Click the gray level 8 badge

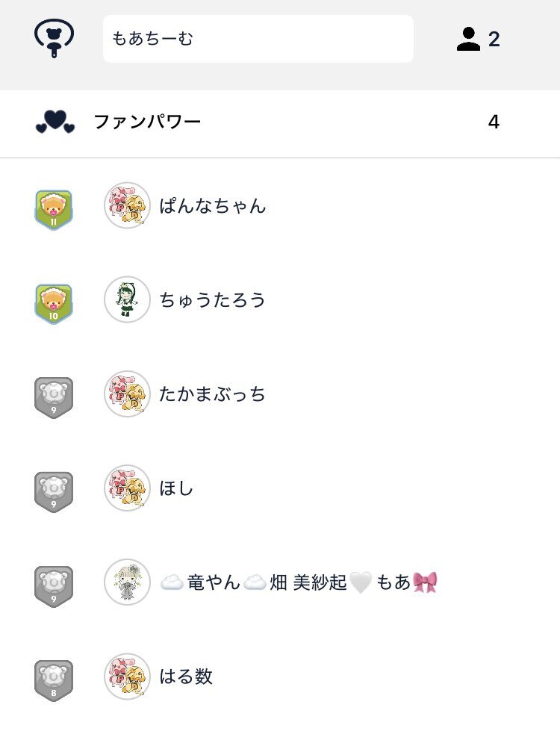click(x=54, y=680)
